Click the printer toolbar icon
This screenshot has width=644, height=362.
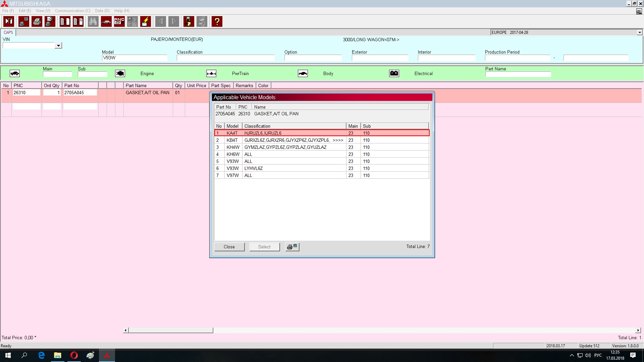pyautogui.click(x=37, y=21)
